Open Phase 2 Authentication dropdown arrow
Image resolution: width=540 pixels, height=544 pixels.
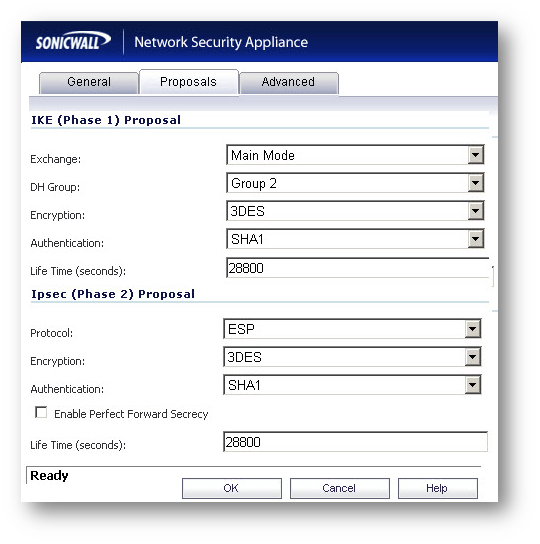(473, 385)
